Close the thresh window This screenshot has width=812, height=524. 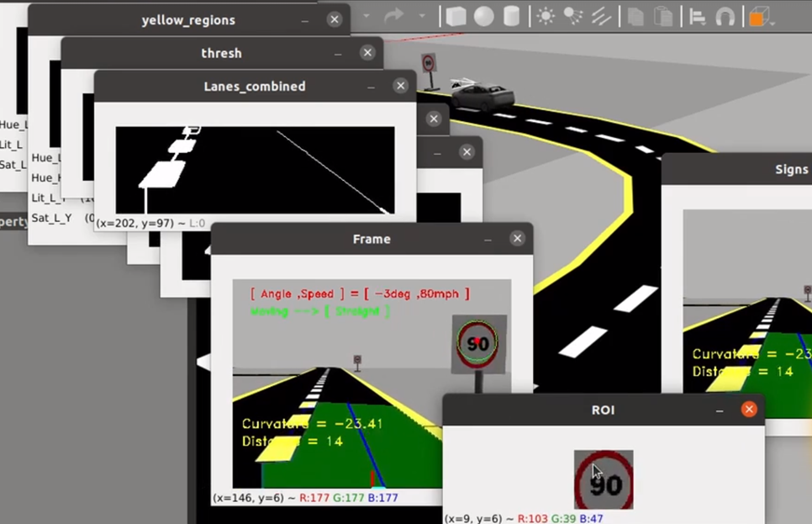pyautogui.click(x=367, y=52)
